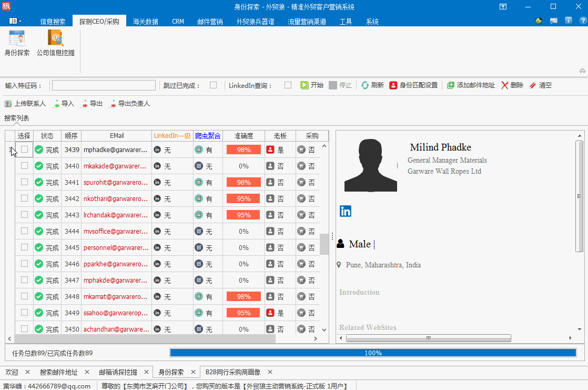
Task: Open the application menu dropdown at top-left
Action: click(15, 21)
